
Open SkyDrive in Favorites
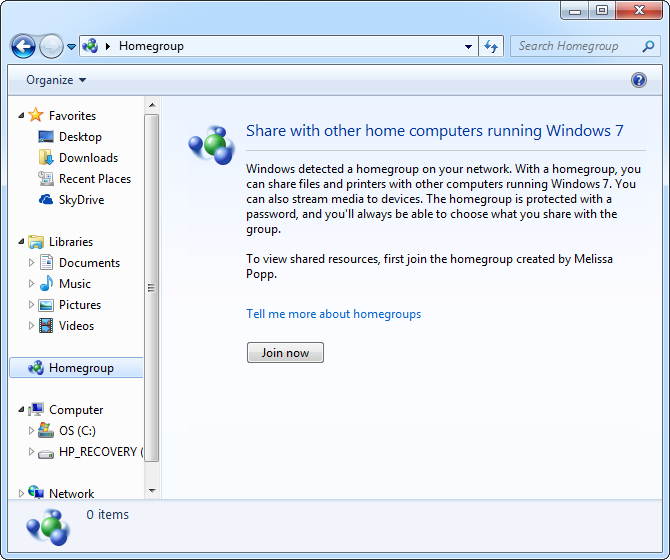[x=82, y=200]
